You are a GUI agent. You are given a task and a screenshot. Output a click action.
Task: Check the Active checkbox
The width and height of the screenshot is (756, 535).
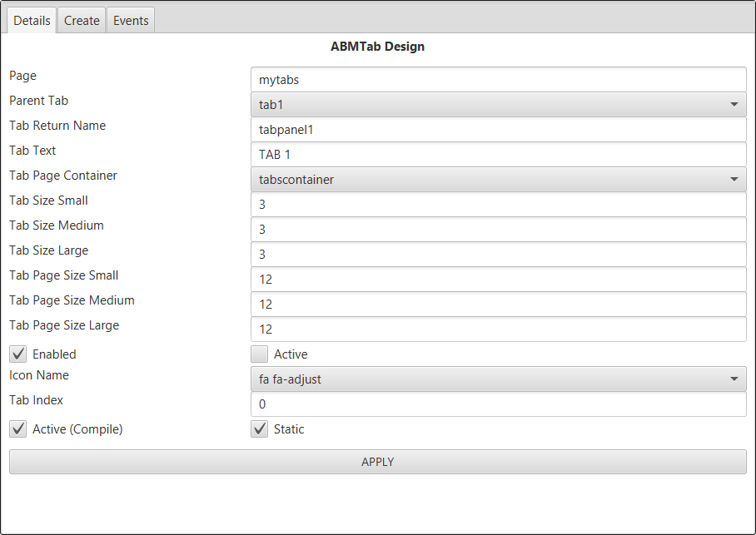(260, 354)
